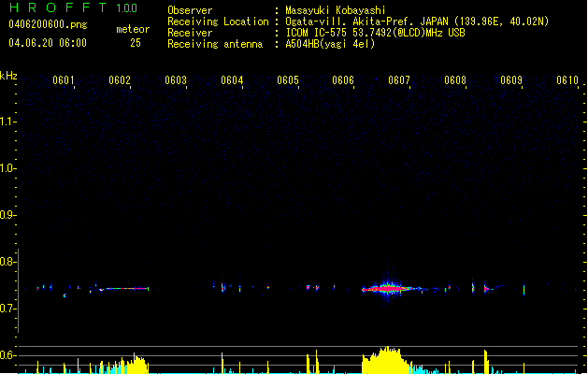Click the 0605 time axis marker
The image size is (588, 374).
click(288, 80)
